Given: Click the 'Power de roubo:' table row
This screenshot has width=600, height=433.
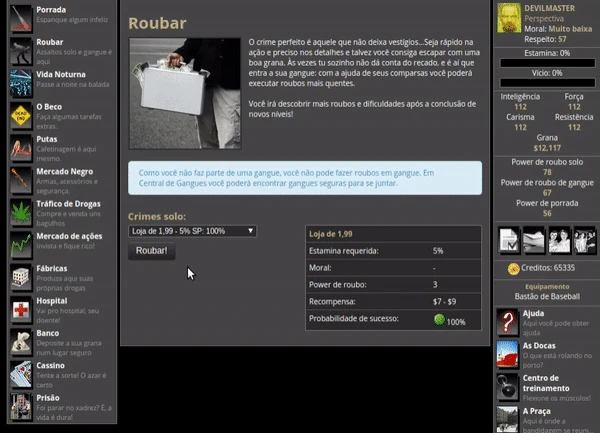Looking at the screenshot, I should click(x=393, y=285).
